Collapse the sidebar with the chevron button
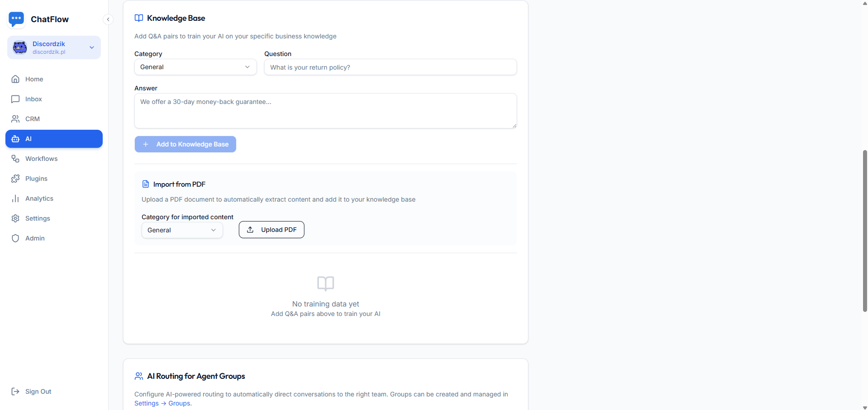Viewport: 868px width, 410px height. pyautogui.click(x=108, y=19)
